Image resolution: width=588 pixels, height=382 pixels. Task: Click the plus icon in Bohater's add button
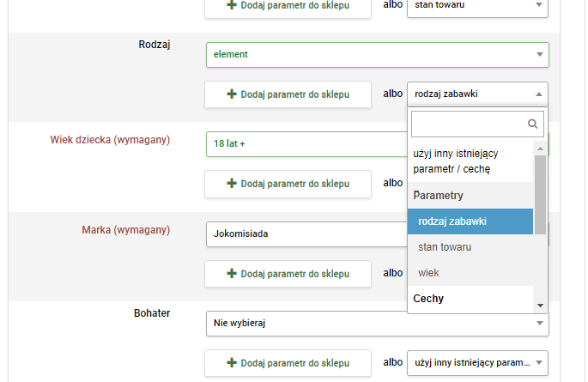(x=232, y=363)
